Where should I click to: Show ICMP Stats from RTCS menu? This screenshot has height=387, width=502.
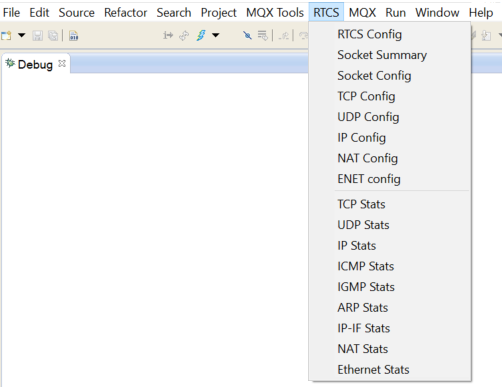390,266
